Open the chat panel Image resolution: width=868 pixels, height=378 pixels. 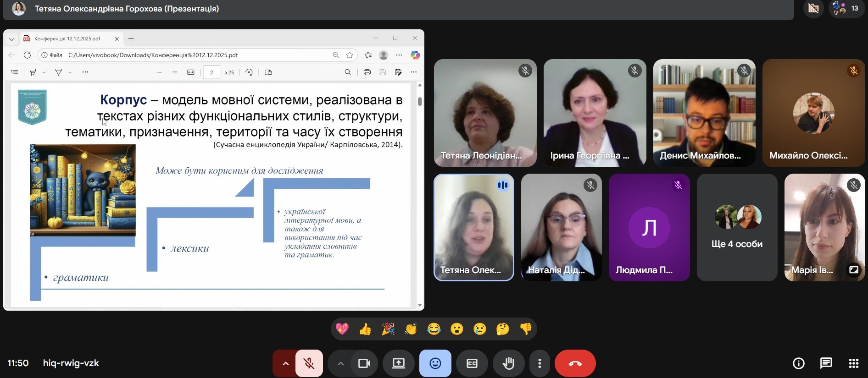(x=826, y=363)
